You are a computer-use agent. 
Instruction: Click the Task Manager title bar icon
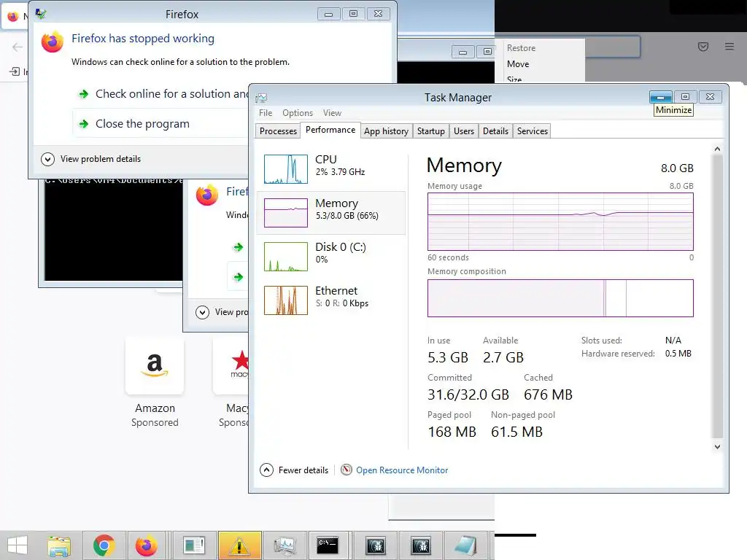(261, 98)
